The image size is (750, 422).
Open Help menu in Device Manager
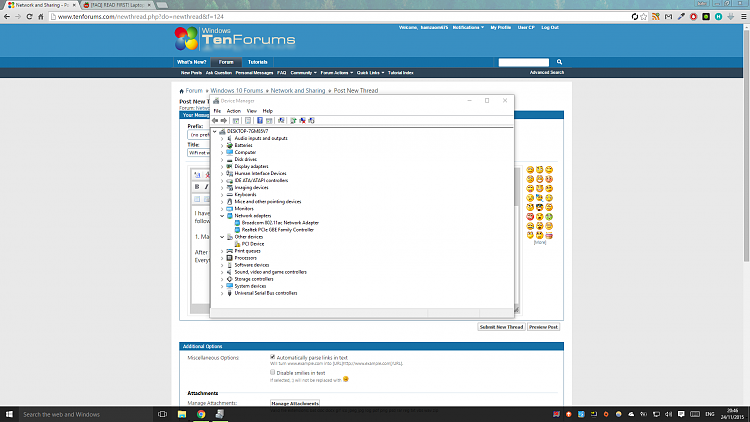coord(267,111)
